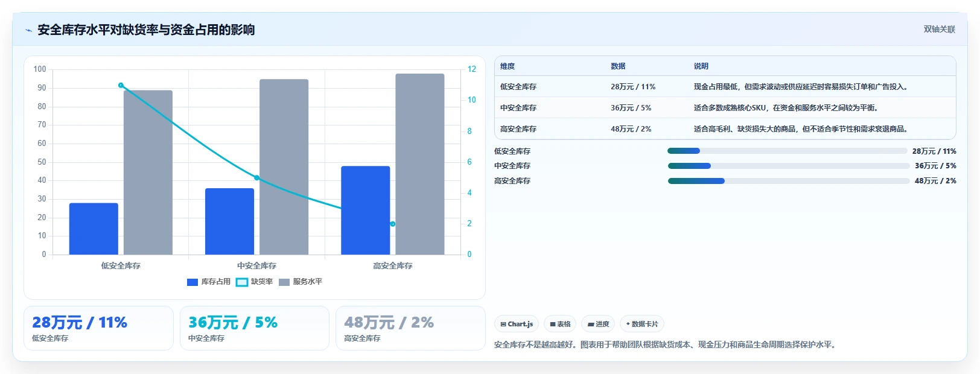The image size is (980, 374).
Task: Click the 28万元 / 11% value right of progress bar
Action: click(x=934, y=151)
